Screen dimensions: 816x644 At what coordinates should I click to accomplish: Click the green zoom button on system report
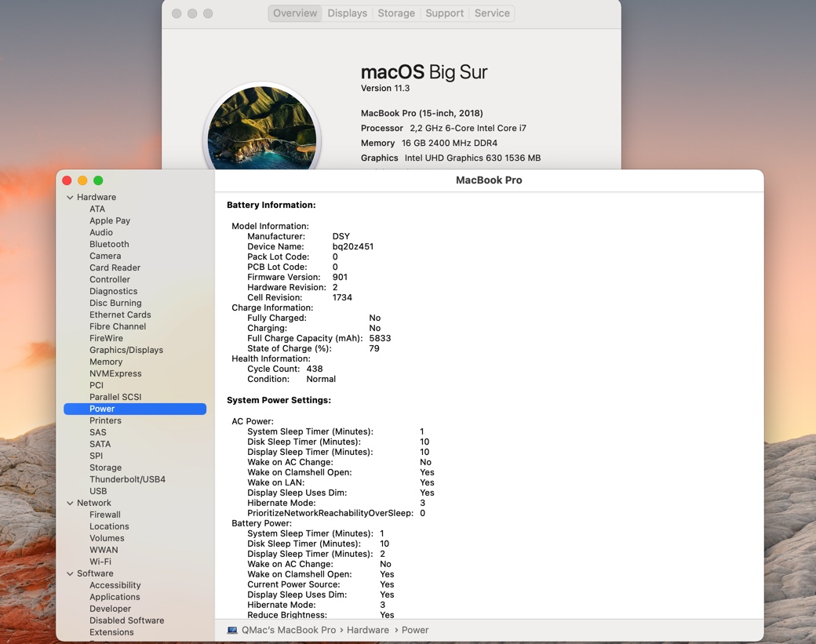coord(98,180)
